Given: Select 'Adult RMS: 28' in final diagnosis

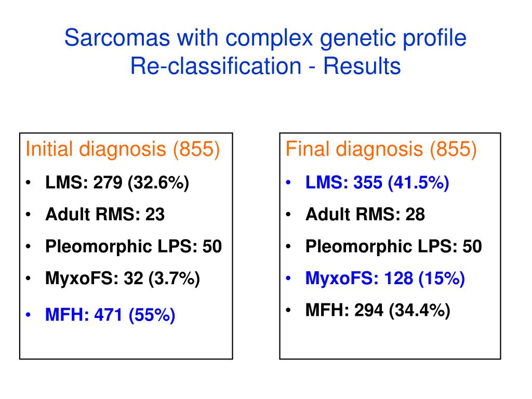Looking at the screenshot, I should coord(365,215).
